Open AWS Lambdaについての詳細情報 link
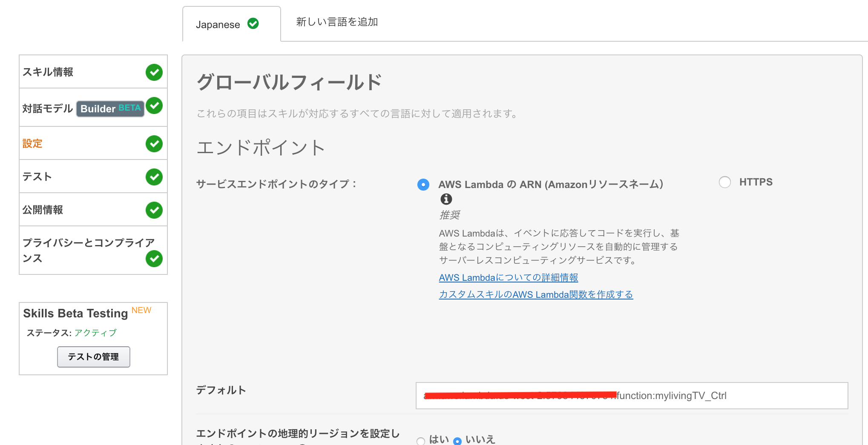 pyautogui.click(x=509, y=277)
